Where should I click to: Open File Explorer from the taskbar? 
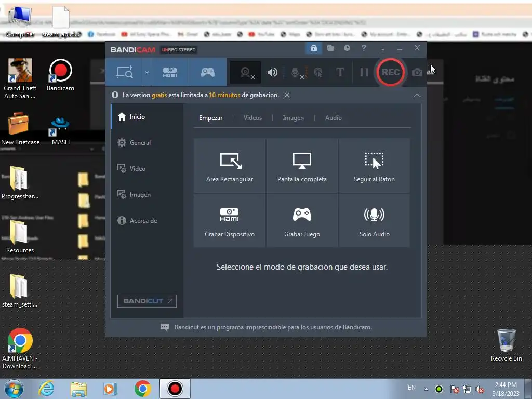coord(78,389)
